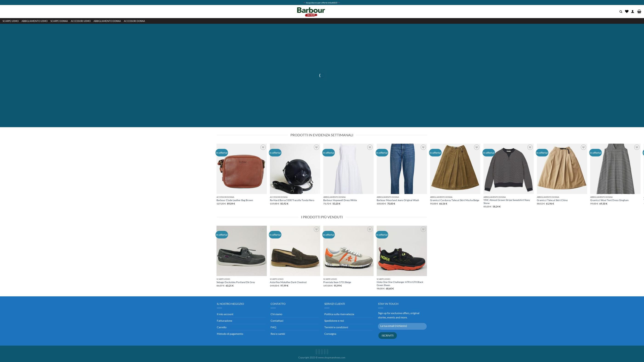
Task: Wishlist heart on Hoka One One Challenger
Action: (x=423, y=229)
